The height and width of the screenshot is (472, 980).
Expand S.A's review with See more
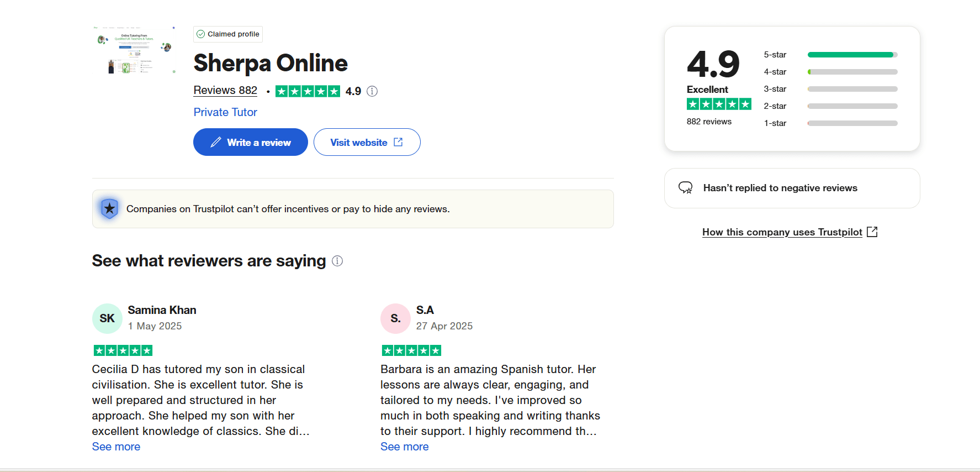click(x=404, y=447)
